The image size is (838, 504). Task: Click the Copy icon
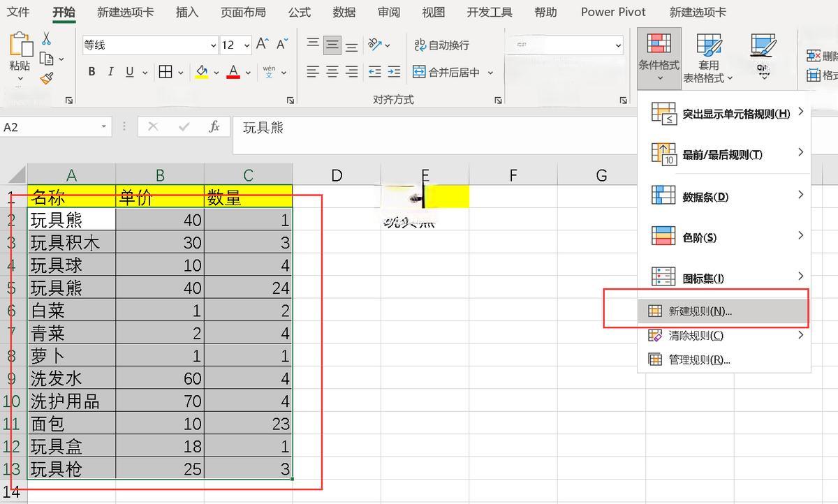(46, 57)
